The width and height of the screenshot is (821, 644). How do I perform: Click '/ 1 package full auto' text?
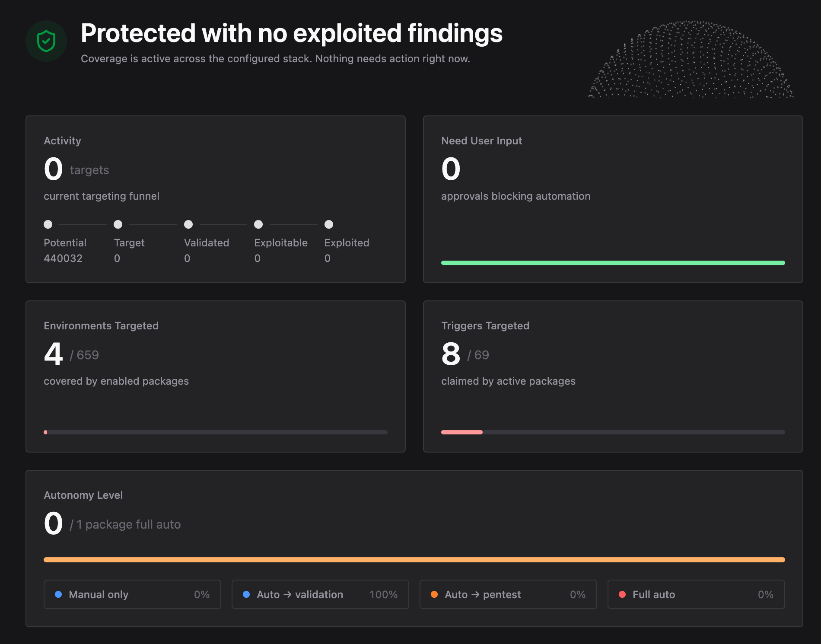[125, 525]
